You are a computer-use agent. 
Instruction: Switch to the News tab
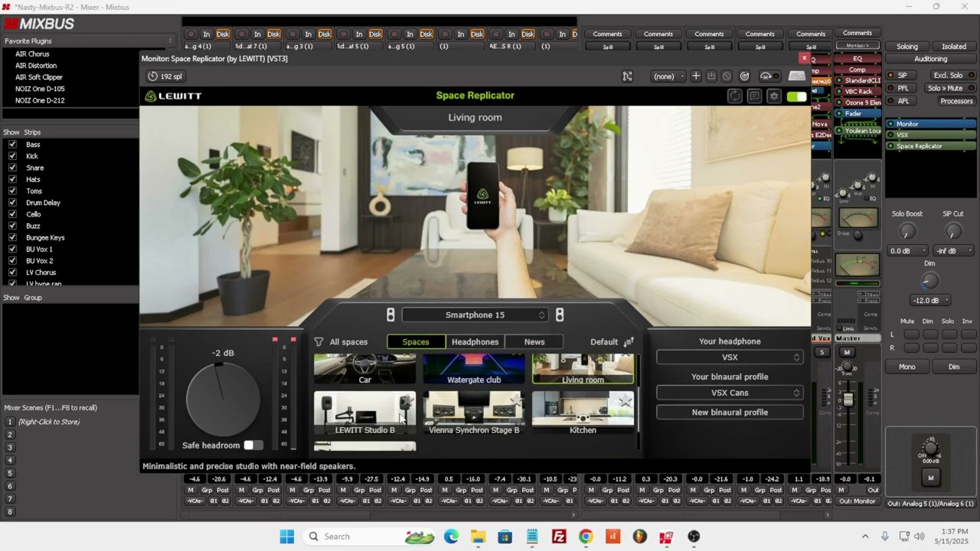tap(534, 342)
